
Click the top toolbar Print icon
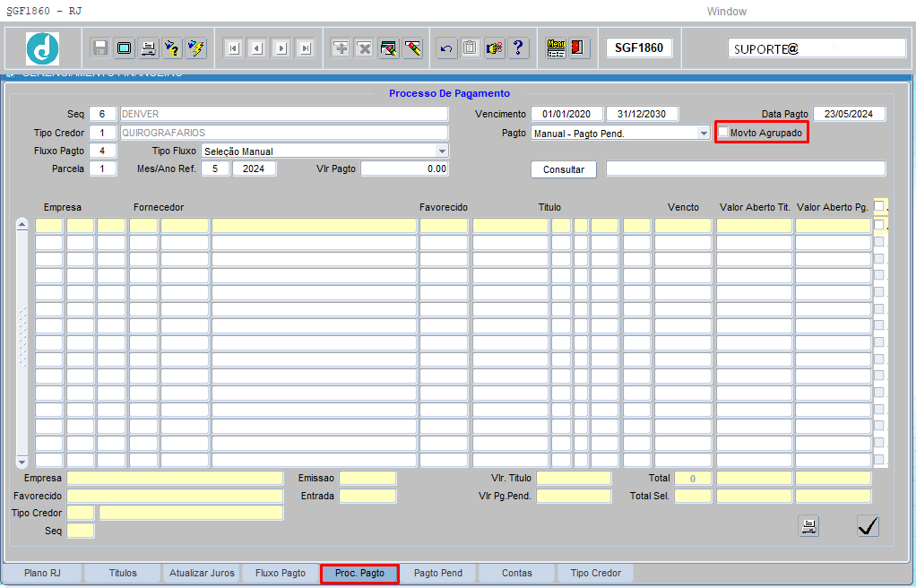[149, 48]
